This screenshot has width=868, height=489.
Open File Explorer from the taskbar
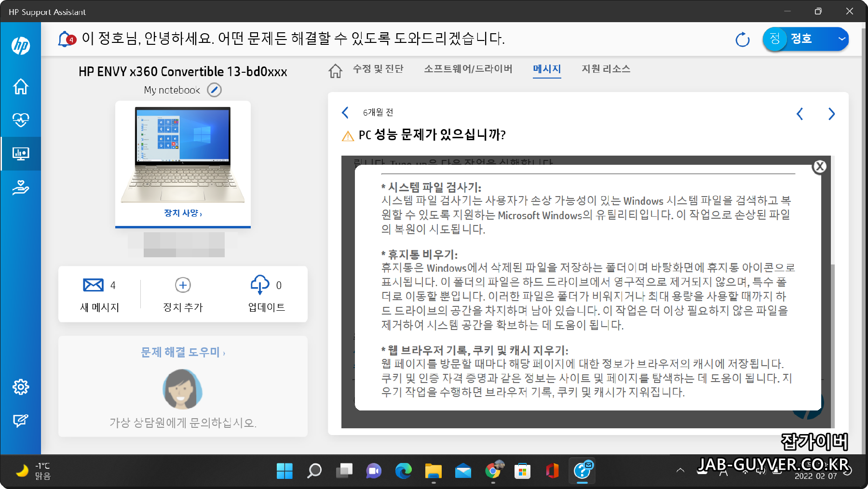(x=434, y=471)
